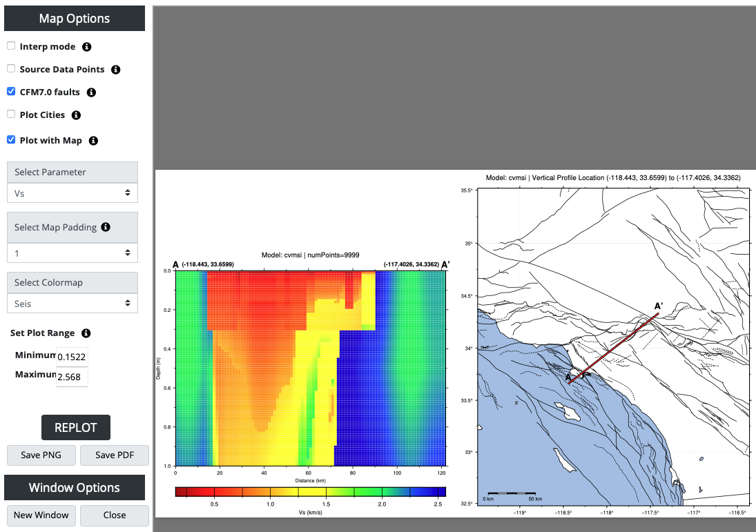Click info icon next to Interp mode

(86, 47)
